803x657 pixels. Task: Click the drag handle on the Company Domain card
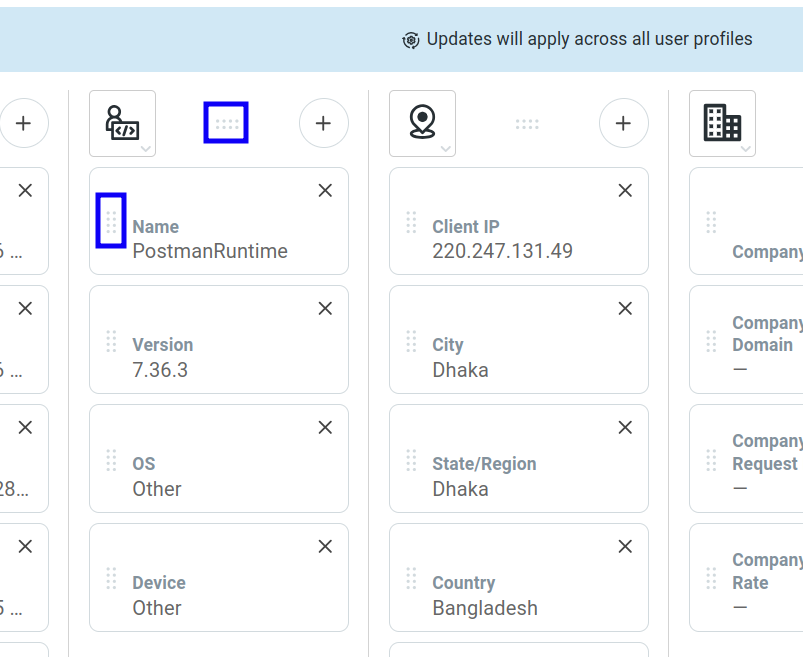711,339
